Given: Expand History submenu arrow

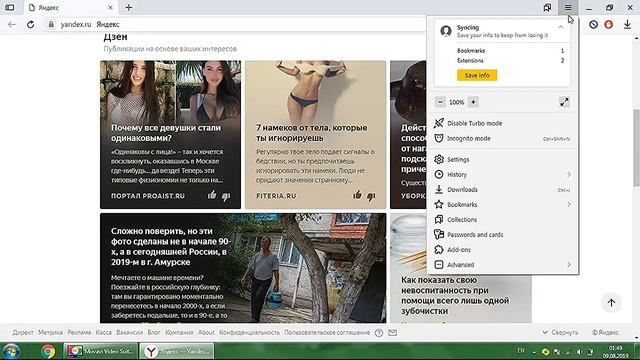Looking at the screenshot, I should point(569,175).
